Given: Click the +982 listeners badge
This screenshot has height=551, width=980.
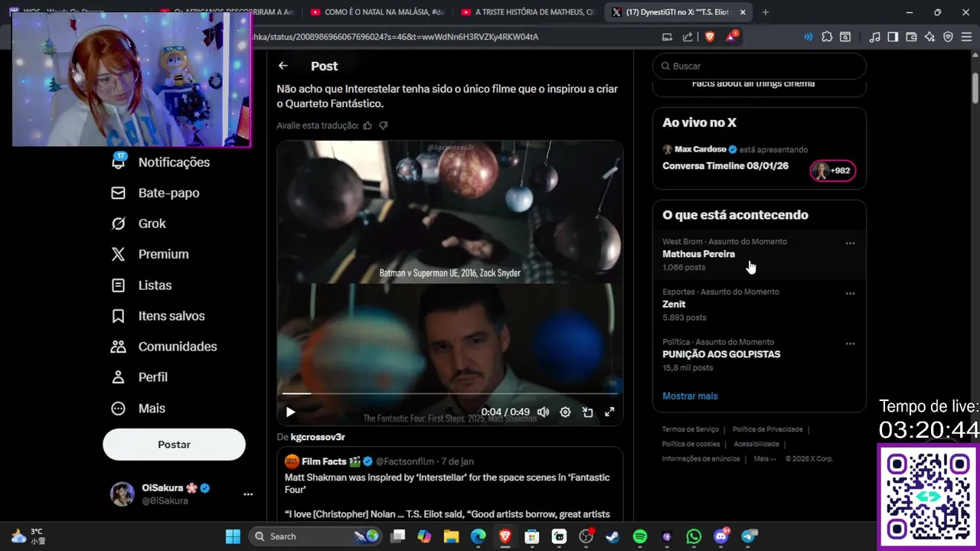Looking at the screenshot, I should tap(833, 171).
